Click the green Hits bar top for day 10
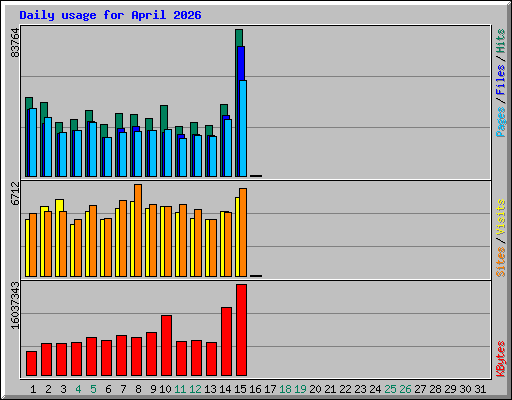The height and width of the screenshot is (400, 512). pos(164,117)
